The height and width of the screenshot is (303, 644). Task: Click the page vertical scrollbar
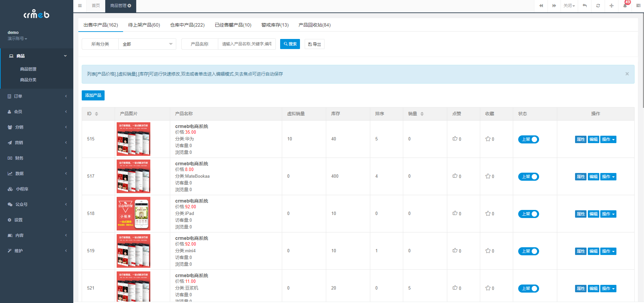(643, 60)
